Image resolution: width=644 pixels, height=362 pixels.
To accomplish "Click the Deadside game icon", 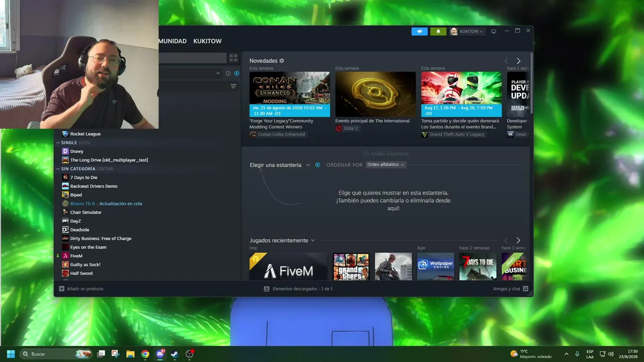I will [65, 230].
